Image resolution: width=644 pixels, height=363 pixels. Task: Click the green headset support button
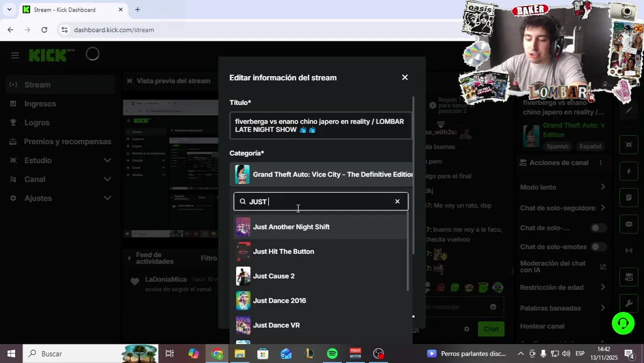click(x=623, y=323)
